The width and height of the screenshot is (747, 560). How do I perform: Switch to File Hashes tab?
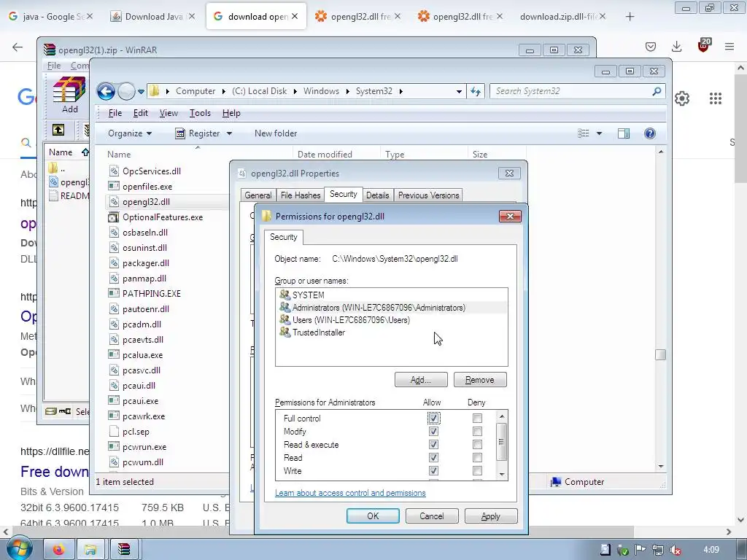point(300,195)
